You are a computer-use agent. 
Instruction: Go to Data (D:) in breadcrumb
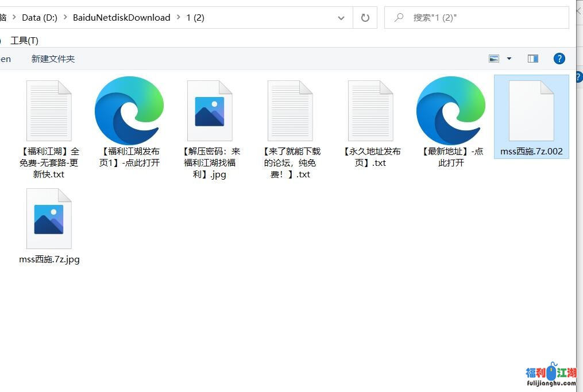pos(40,18)
